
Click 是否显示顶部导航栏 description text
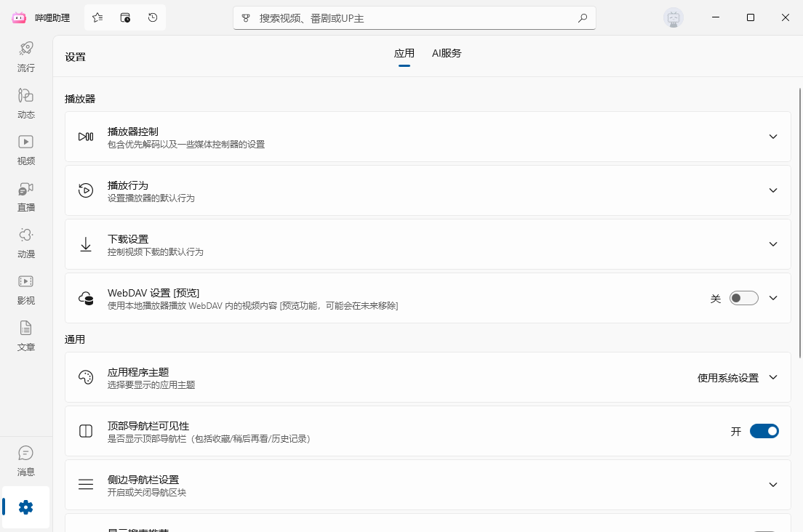(209, 438)
